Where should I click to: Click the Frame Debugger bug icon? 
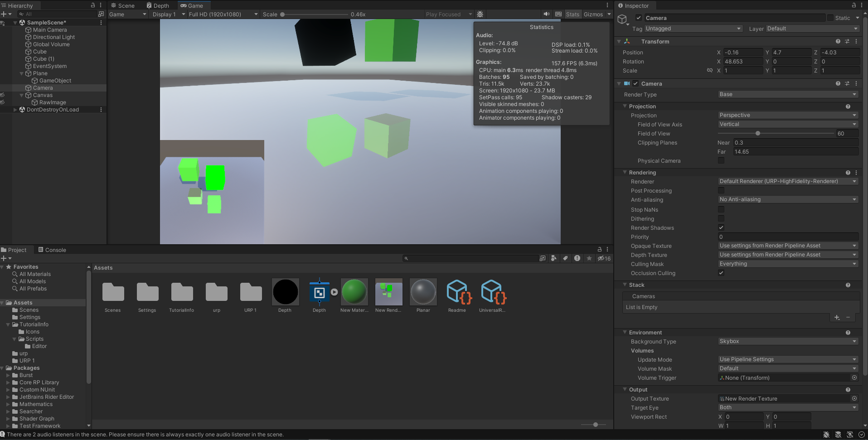click(x=480, y=14)
